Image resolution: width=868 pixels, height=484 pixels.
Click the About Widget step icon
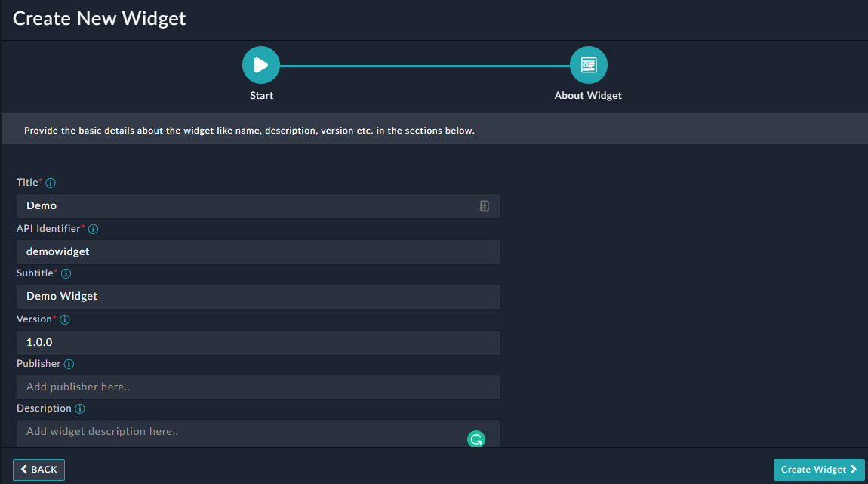point(588,64)
